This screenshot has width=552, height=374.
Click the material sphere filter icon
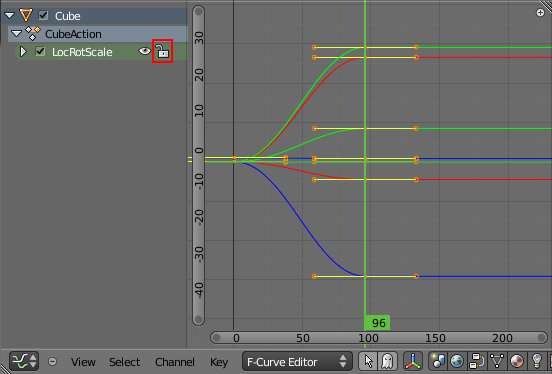(x=517, y=361)
